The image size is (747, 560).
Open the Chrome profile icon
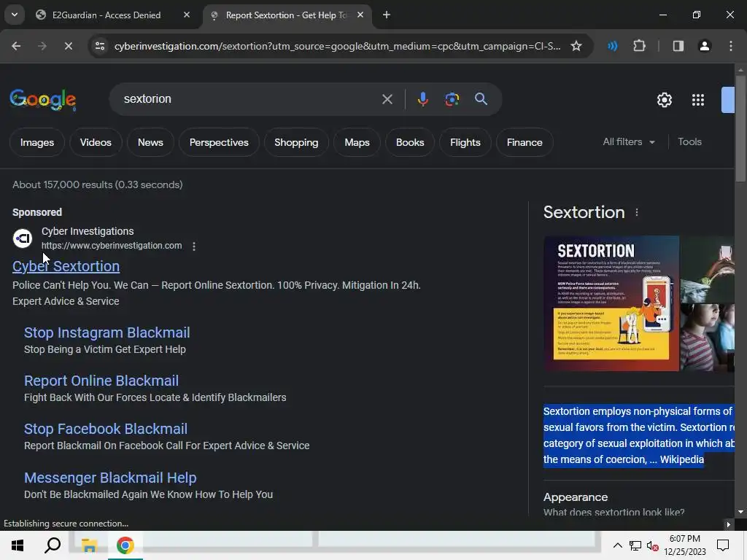pyautogui.click(x=705, y=46)
